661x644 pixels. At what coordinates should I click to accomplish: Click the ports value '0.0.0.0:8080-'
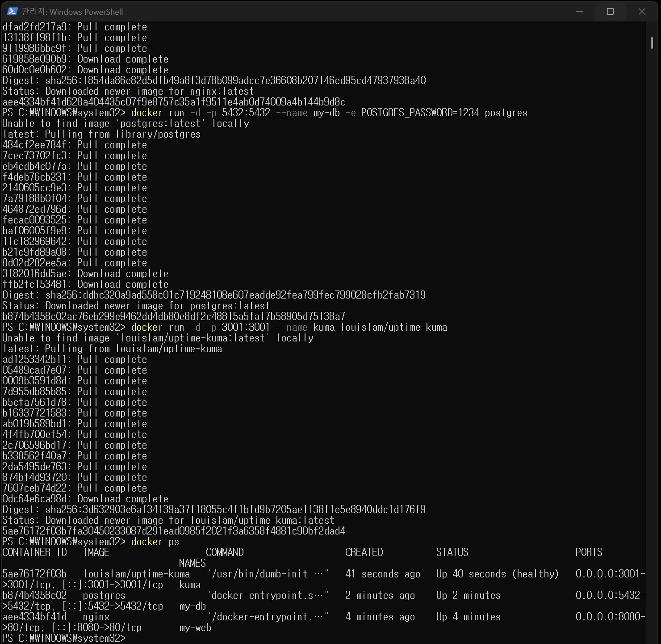point(610,617)
